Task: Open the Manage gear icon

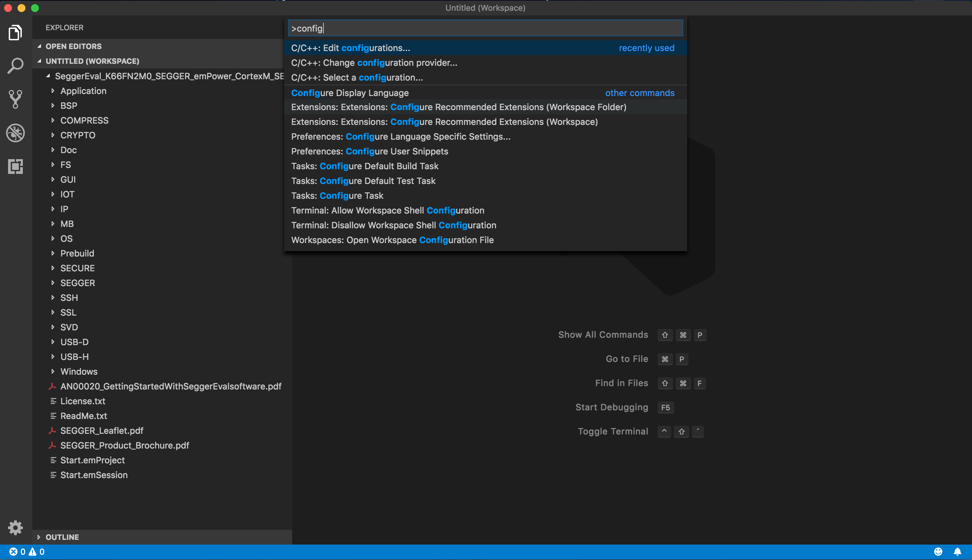Action: pos(15,528)
